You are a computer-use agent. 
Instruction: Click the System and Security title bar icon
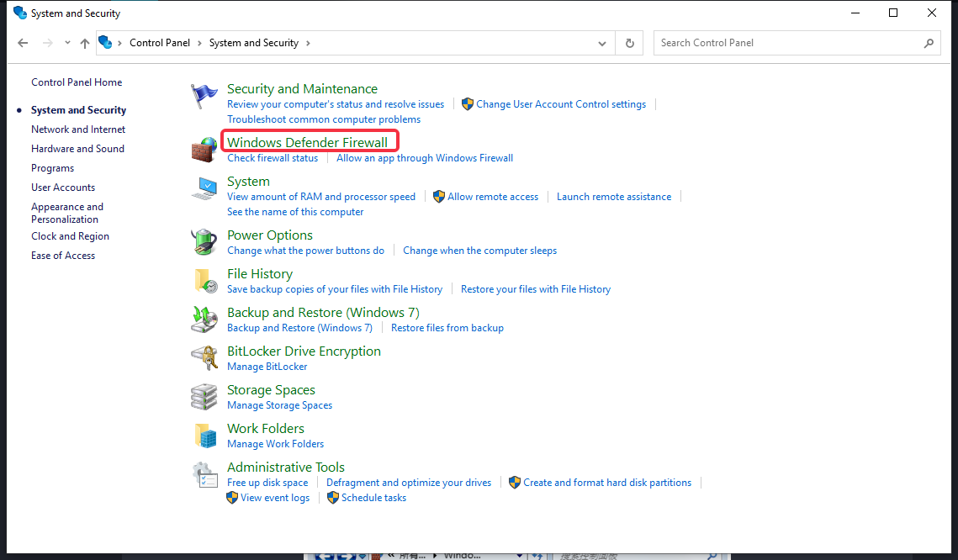click(19, 13)
